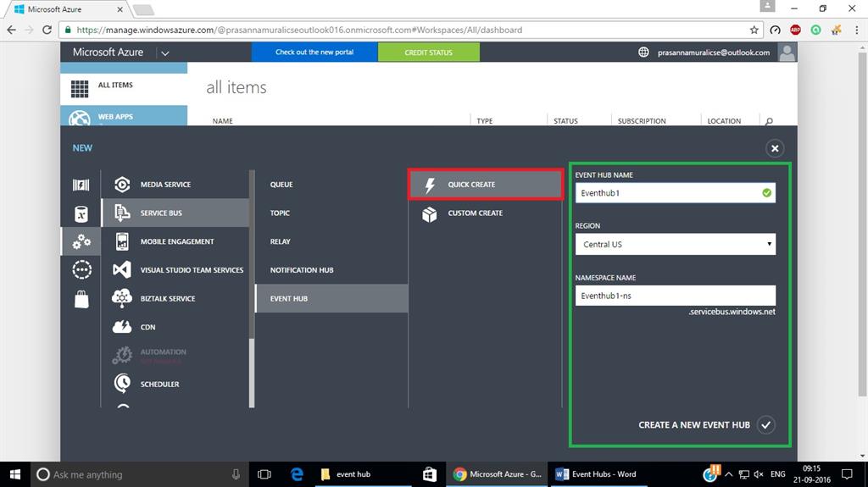Select the Microsoft Azure browser tab

(70, 9)
